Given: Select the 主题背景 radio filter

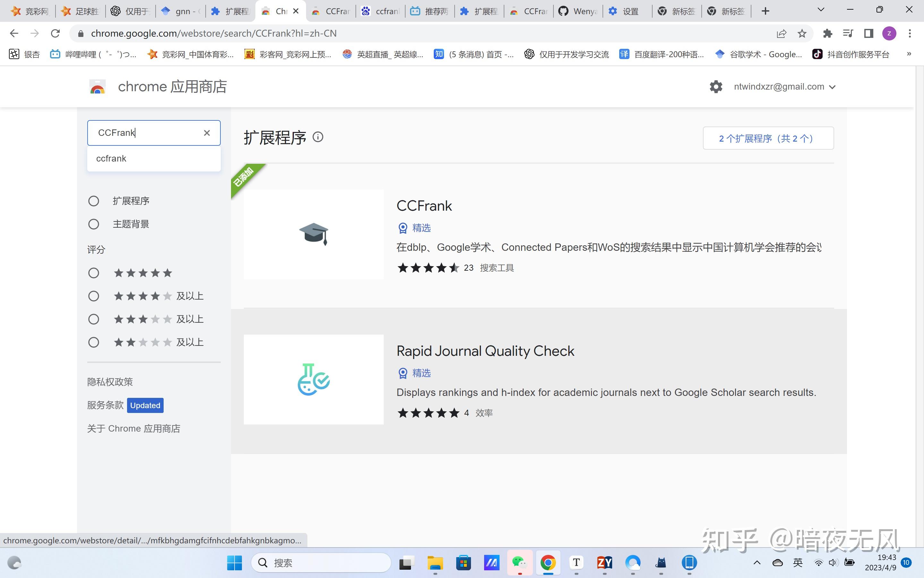Looking at the screenshot, I should pyautogui.click(x=94, y=224).
